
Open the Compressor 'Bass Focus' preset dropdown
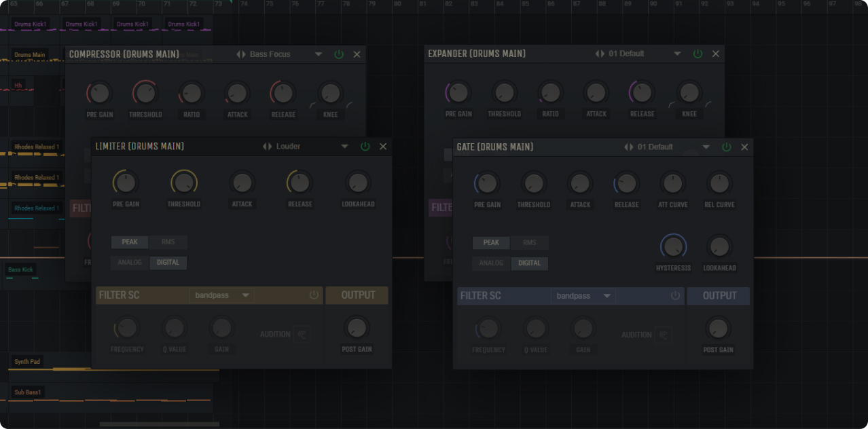319,54
